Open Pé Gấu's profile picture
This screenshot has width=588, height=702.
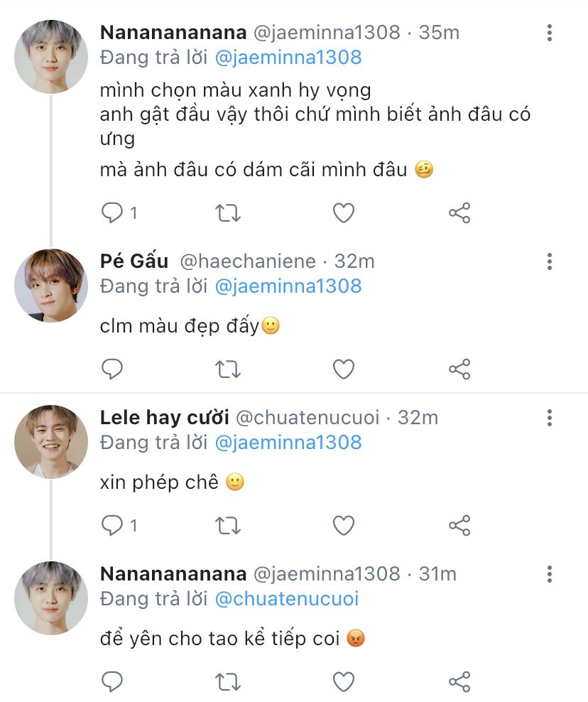[x=51, y=285]
